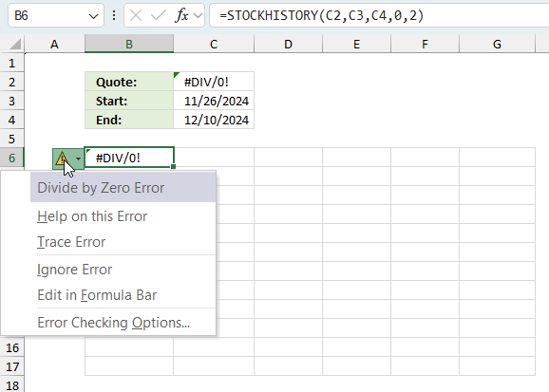
Task: Click cell C2 showing #DIV/0!
Action: click(x=214, y=82)
